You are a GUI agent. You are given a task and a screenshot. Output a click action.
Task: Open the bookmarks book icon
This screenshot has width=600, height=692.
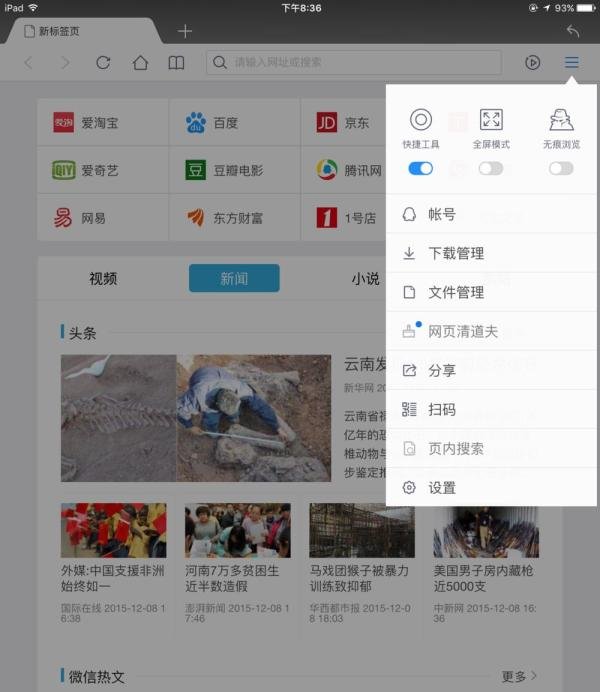(x=176, y=63)
